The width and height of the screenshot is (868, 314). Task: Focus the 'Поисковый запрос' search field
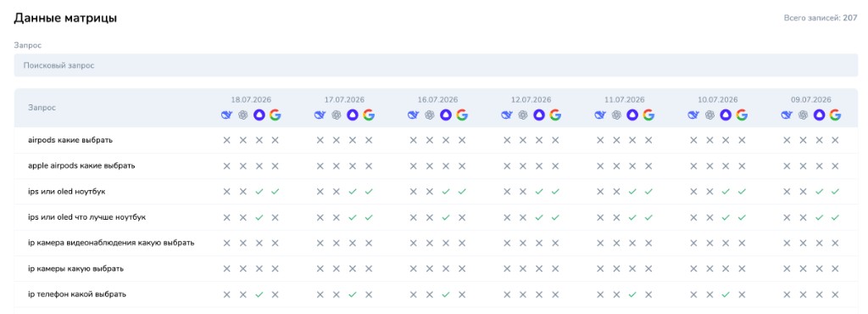436,65
